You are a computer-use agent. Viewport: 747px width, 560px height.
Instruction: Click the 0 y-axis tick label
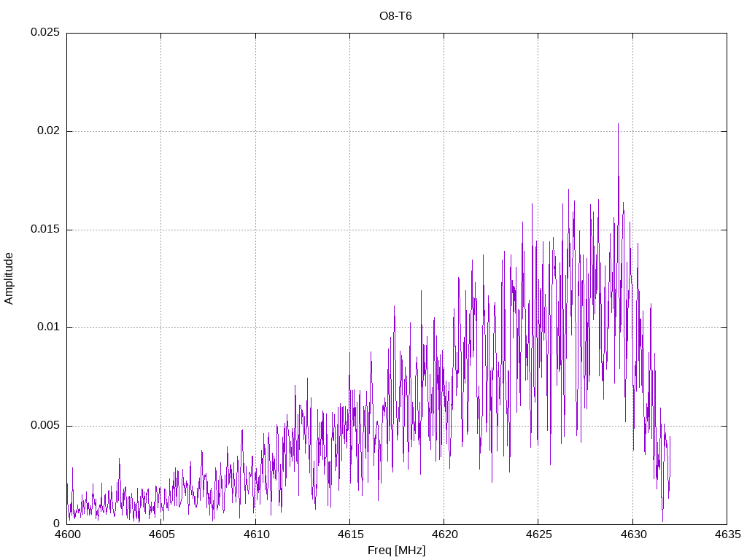(x=56, y=524)
